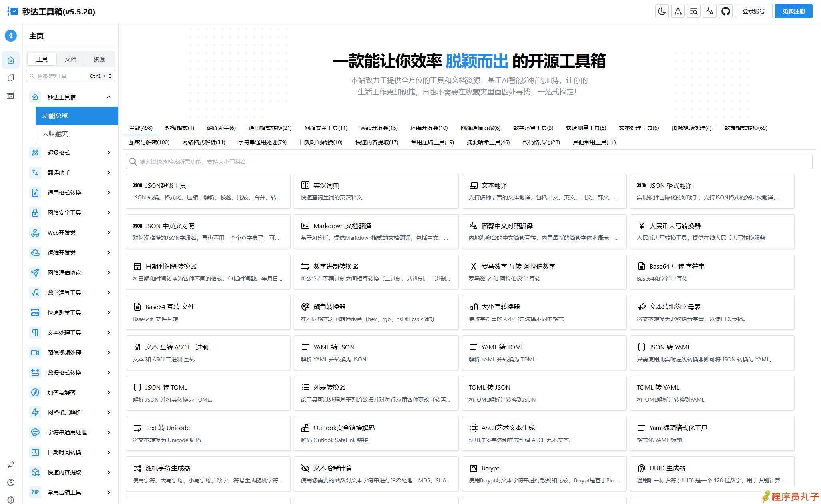This screenshot has width=821, height=504.
Task: Toggle dark mode with moon icon
Action: pyautogui.click(x=662, y=11)
